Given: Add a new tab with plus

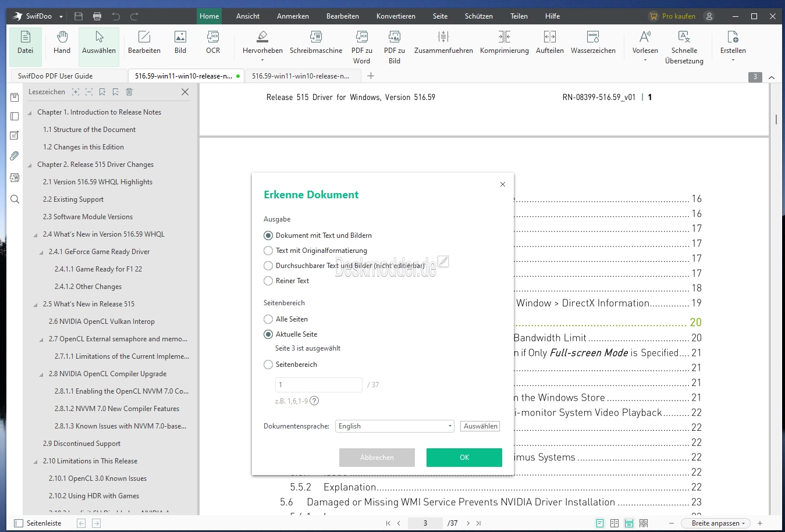Looking at the screenshot, I should [371, 76].
